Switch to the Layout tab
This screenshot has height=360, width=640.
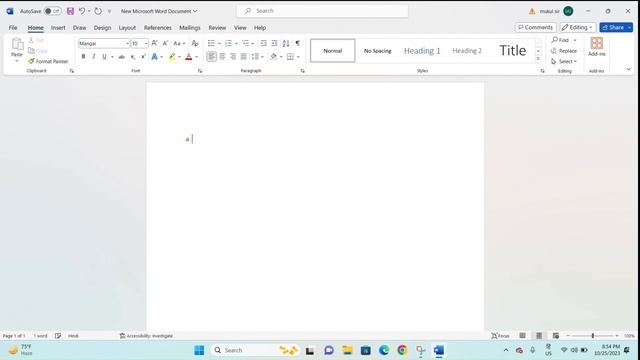pyautogui.click(x=127, y=28)
